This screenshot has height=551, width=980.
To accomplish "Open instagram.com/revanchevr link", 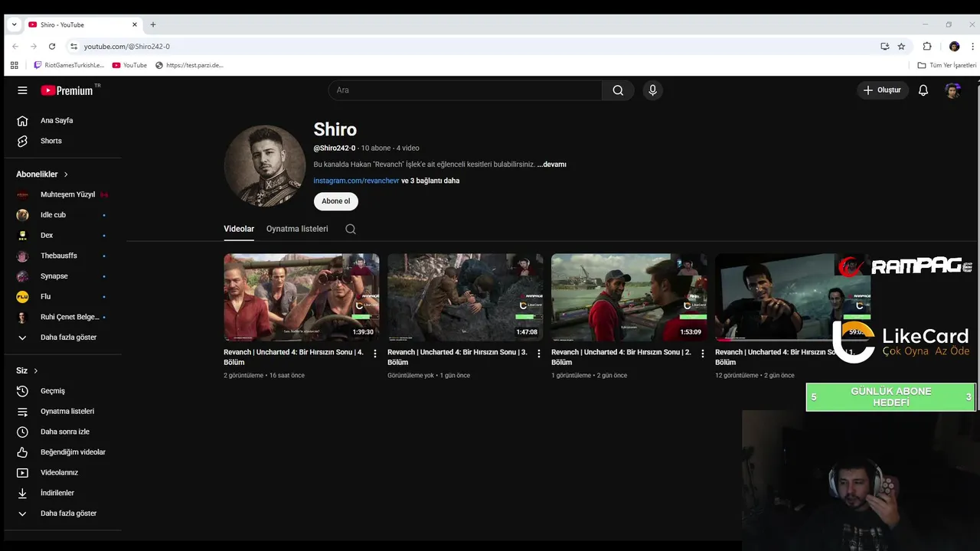I will click(356, 181).
